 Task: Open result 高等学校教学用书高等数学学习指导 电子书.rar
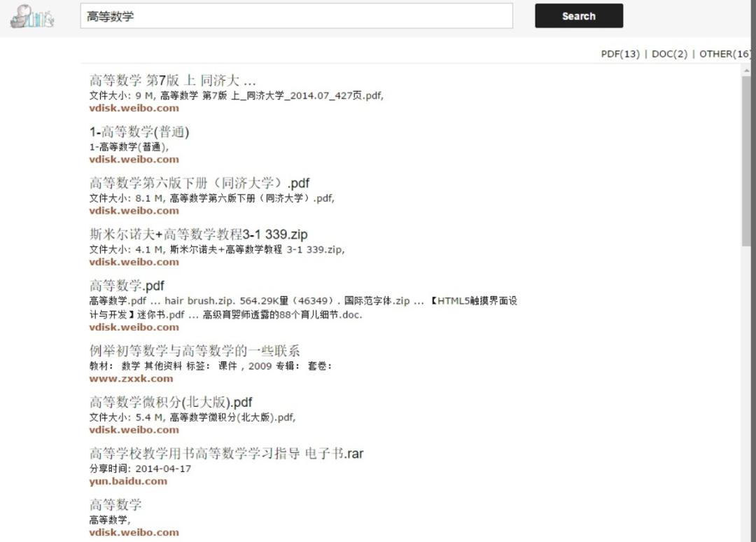coord(226,453)
